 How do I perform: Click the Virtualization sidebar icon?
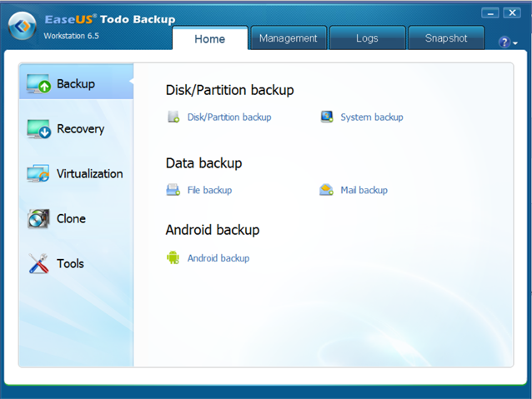(x=38, y=174)
